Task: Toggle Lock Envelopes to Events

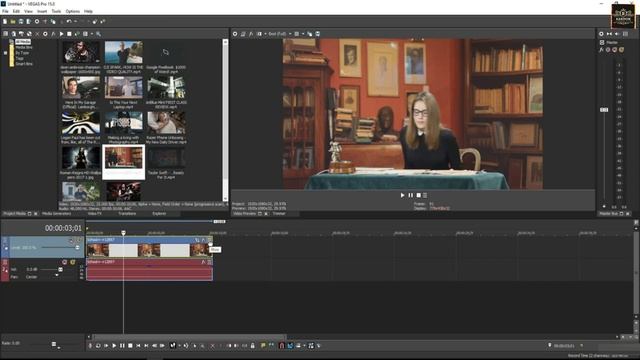Action: point(311,346)
